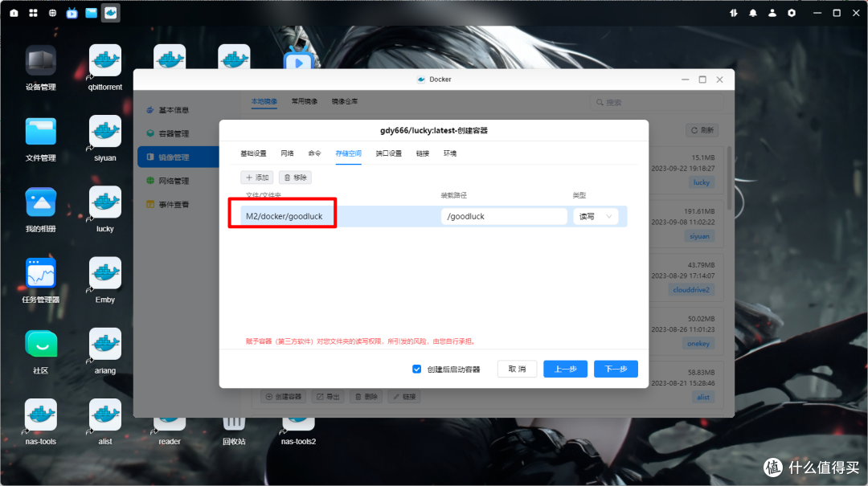Click 删除 delete button in Docker toolbar
868x486 pixels.
click(x=366, y=397)
